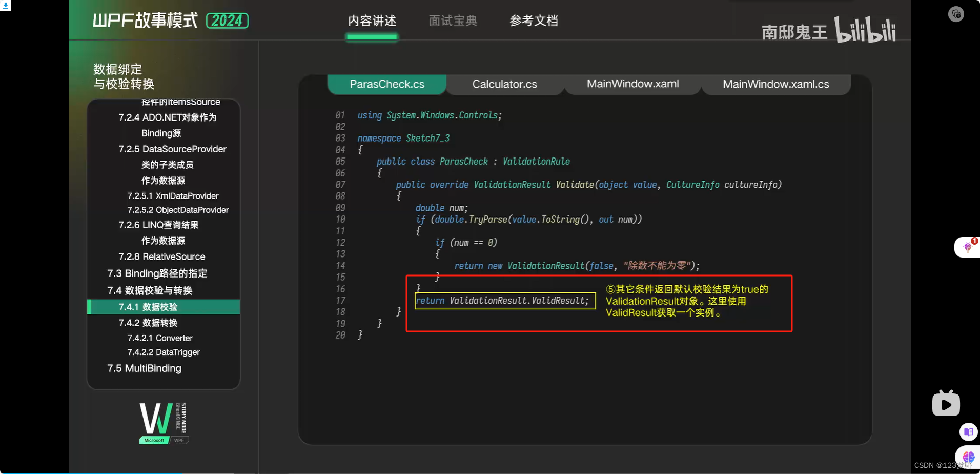The height and width of the screenshot is (474, 980).
Task: Switch to the 内容讲述 tab
Action: click(372, 21)
